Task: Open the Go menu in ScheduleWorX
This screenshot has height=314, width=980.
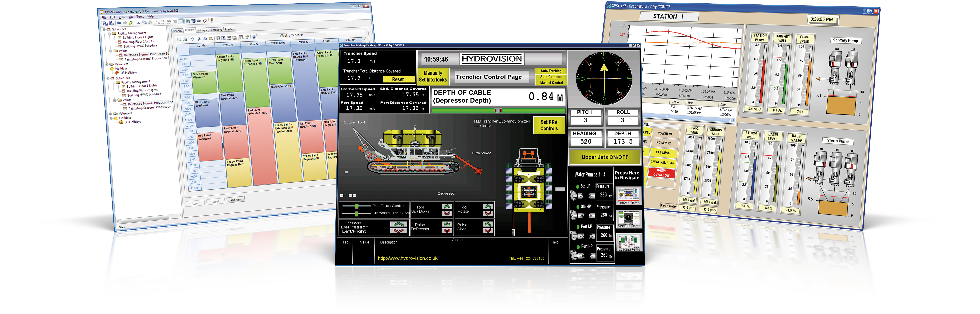Action: 131,17
